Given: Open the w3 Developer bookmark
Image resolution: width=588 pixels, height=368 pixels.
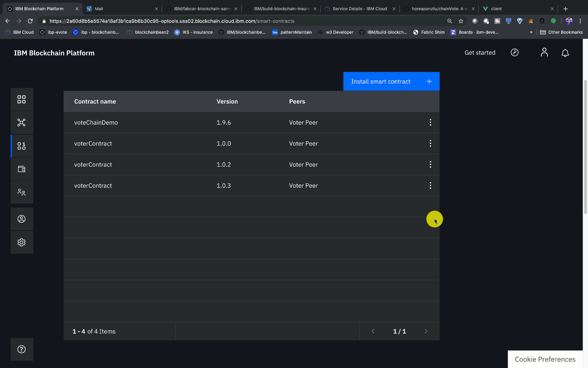Looking at the screenshot, I should pyautogui.click(x=336, y=32).
